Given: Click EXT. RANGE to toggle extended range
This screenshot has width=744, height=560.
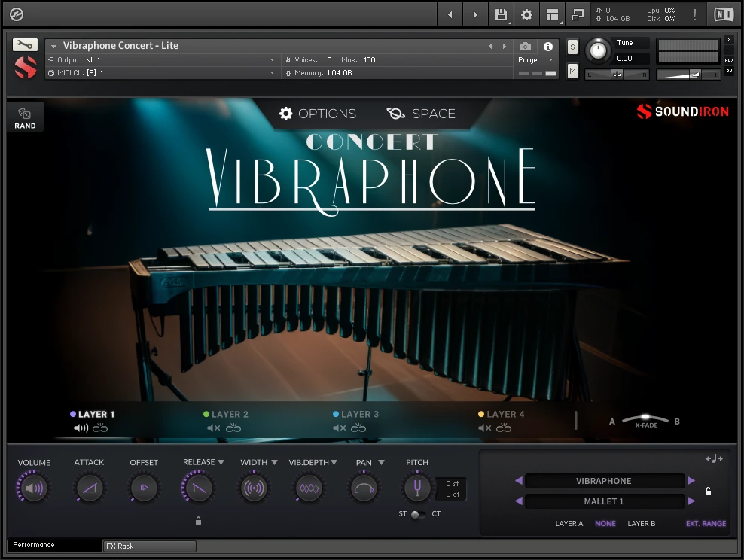Looking at the screenshot, I should pos(705,523).
